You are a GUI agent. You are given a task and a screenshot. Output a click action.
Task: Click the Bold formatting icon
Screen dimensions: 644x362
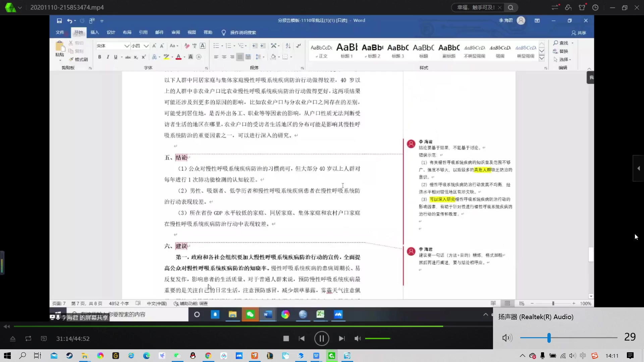tap(100, 57)
